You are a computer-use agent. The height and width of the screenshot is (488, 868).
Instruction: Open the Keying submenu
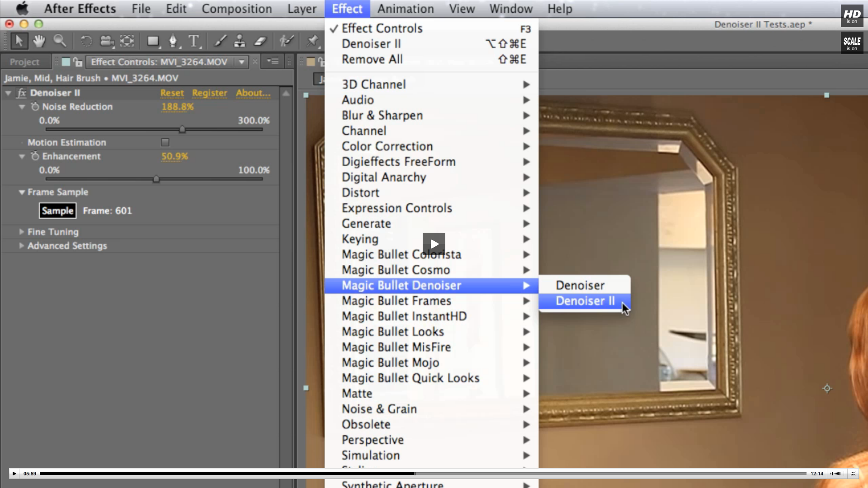click(431, 239)
